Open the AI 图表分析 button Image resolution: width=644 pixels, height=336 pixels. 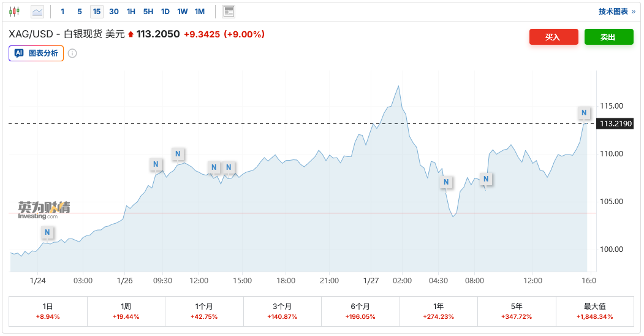36,53
